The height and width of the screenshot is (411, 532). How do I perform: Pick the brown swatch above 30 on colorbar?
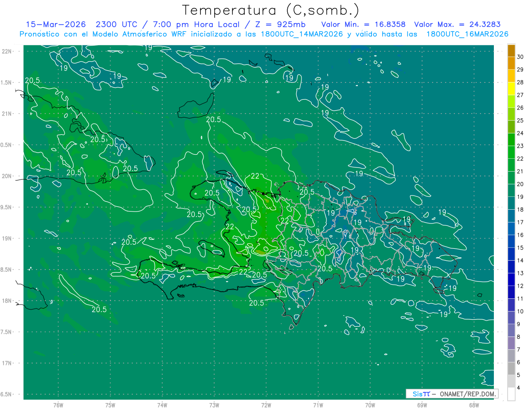point(511,50)
